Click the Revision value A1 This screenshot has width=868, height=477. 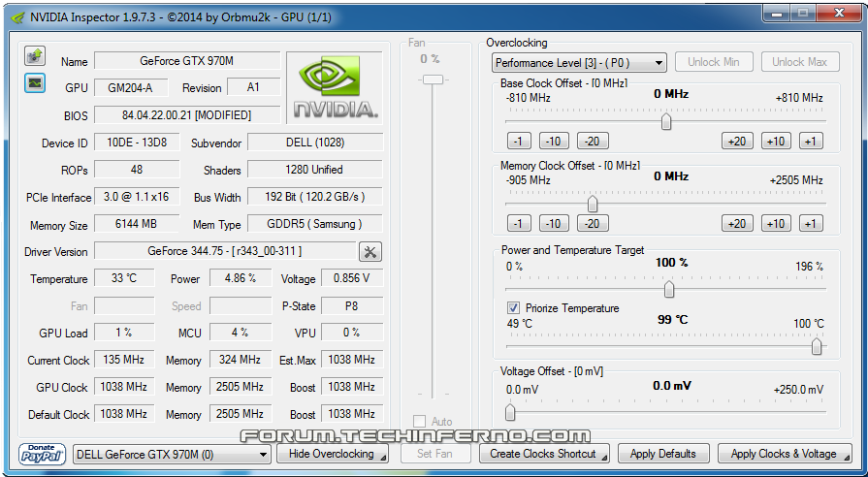click(253, 87)
